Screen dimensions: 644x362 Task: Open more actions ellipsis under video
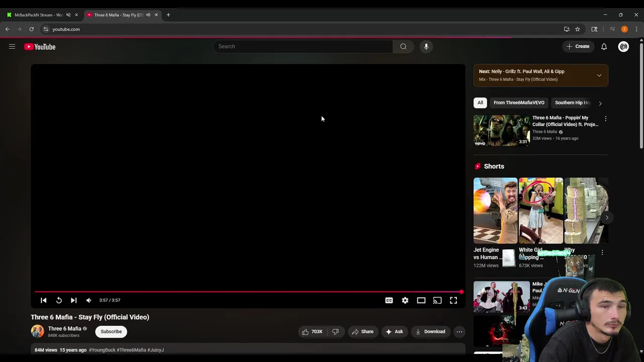pyautogui.click(x=459, y=332)
